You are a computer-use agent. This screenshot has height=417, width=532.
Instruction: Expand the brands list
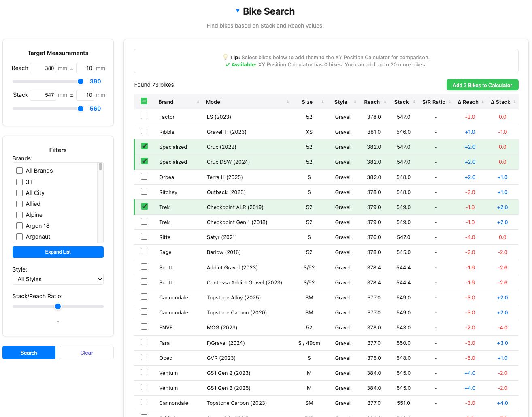tap(58, 252)
